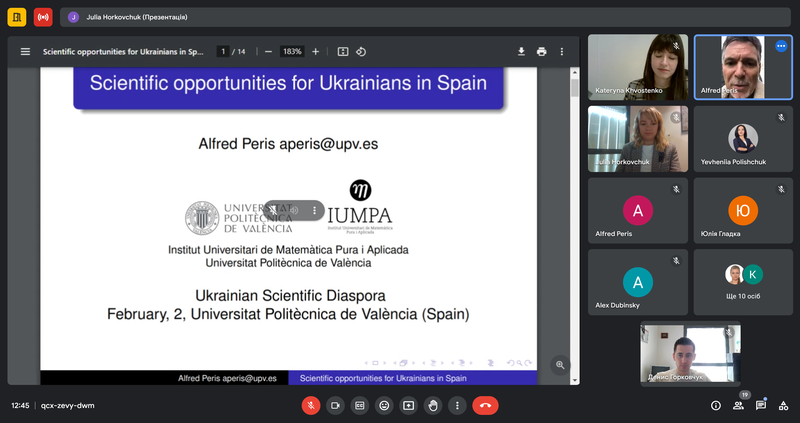Download the PDF presentation
This screenshot has height=423, width=800.
tap(521, 52)
